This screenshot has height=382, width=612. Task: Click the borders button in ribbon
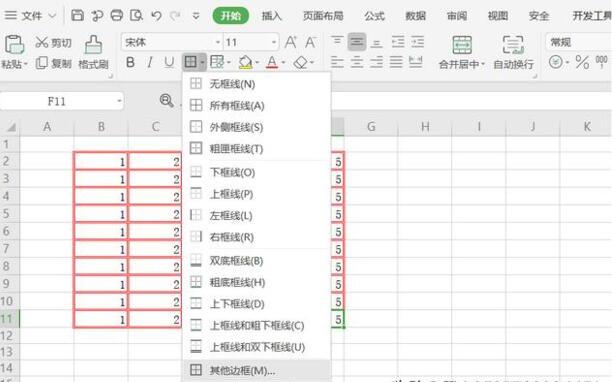click(x=190, y=62)
